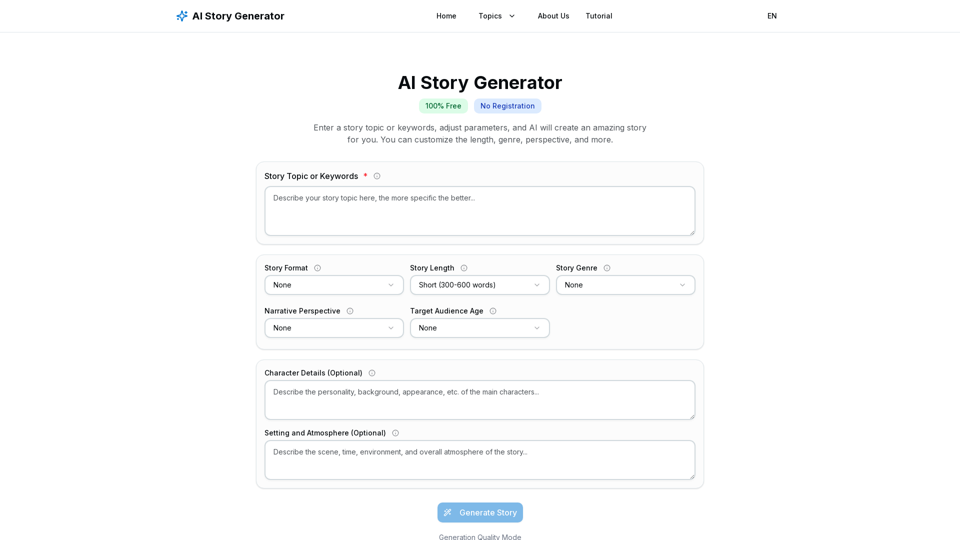
Task: Open the Story Genre dropdown
Action: (x=625, y=285)
